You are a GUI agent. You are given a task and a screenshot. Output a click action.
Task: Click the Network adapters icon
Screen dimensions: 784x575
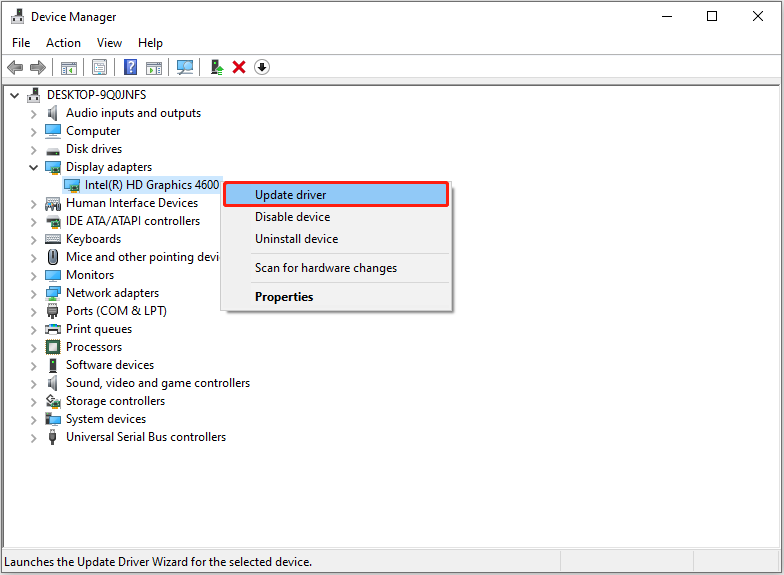click(x=52, y=293)
